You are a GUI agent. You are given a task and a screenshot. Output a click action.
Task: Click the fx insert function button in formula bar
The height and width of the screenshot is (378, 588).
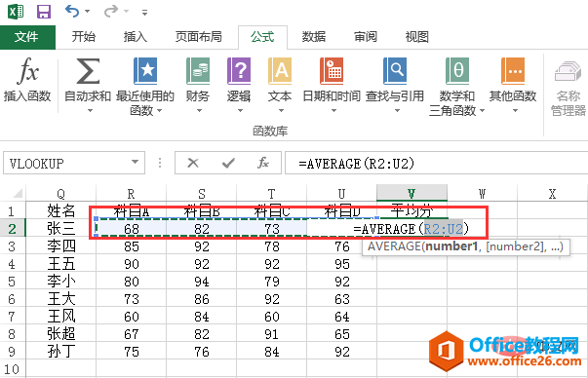pos(263,163)
